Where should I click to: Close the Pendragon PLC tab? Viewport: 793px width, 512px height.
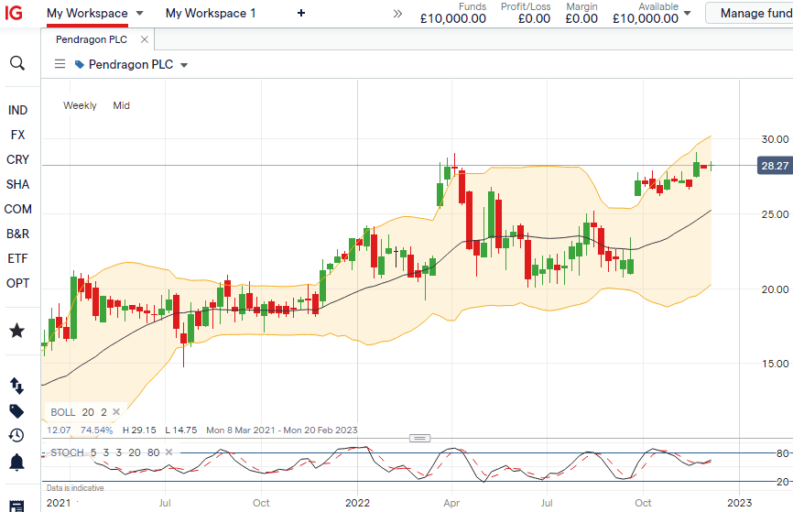pyautogui.click(x=145, y=39)
